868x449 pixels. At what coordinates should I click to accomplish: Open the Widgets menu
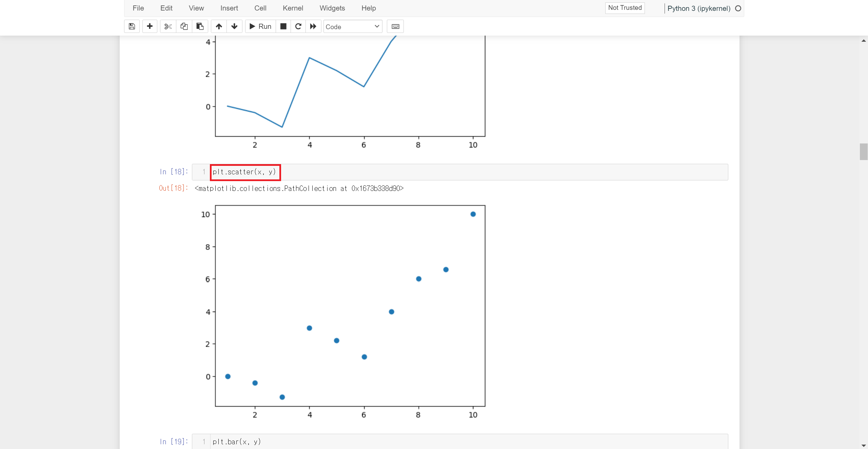point(332,8)
